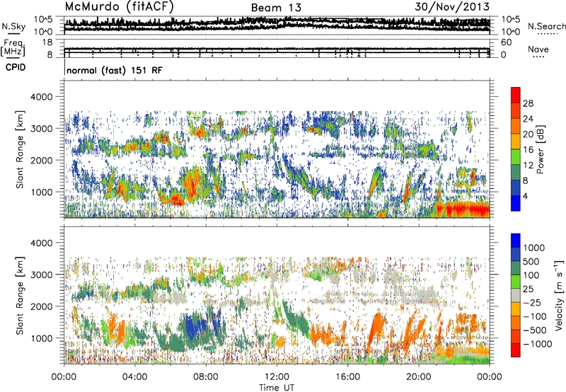This screenshot has height=392, width=566.
Task: Pick the red top segment of the power colorbar
Action: (516, 96)
